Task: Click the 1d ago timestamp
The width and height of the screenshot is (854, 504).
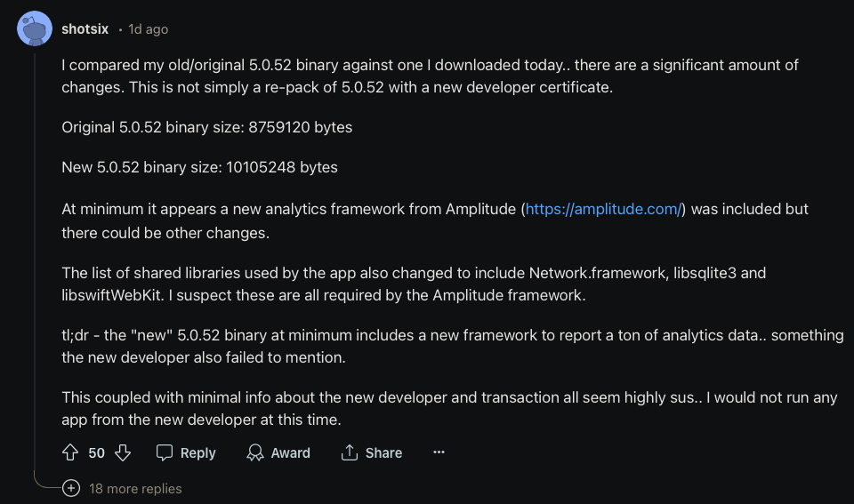Action: (148, 29)
